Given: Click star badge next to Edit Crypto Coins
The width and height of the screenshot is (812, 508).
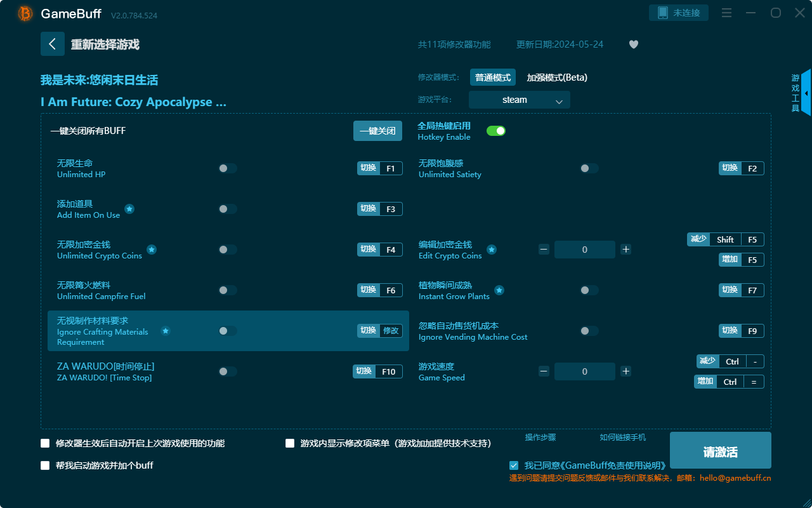Looking at the screenshot, I should (x=492, y=250).
